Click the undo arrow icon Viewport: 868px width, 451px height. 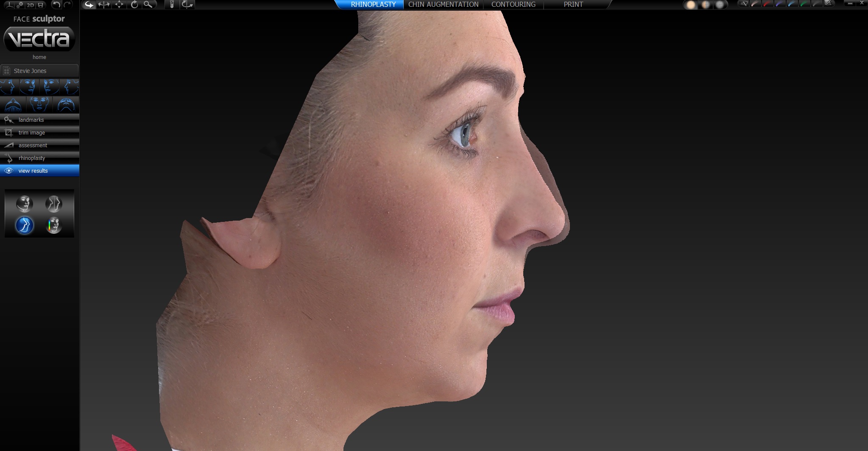[56, 5]
